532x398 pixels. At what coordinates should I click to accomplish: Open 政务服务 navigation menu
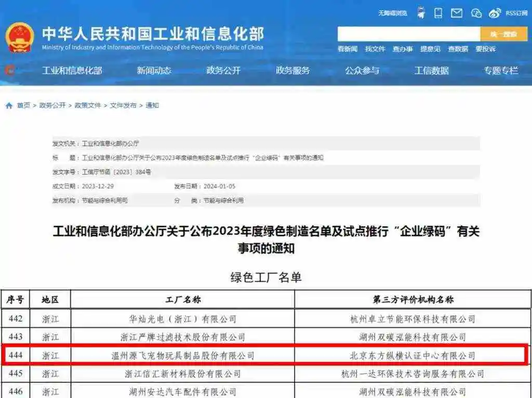click(x=293, y=71)
